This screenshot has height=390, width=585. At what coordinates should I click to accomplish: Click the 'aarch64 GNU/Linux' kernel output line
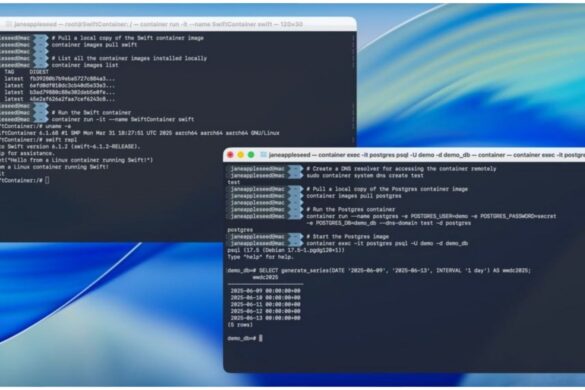(x=140, y=133)
